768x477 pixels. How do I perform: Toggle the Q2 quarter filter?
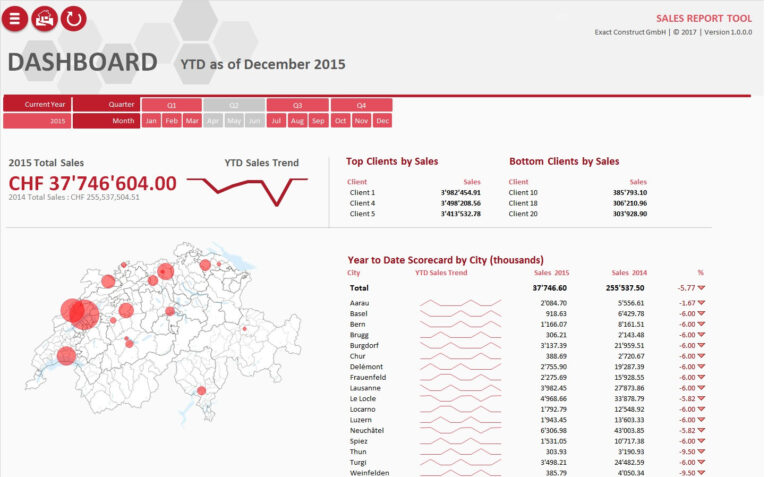coord(233,105)
